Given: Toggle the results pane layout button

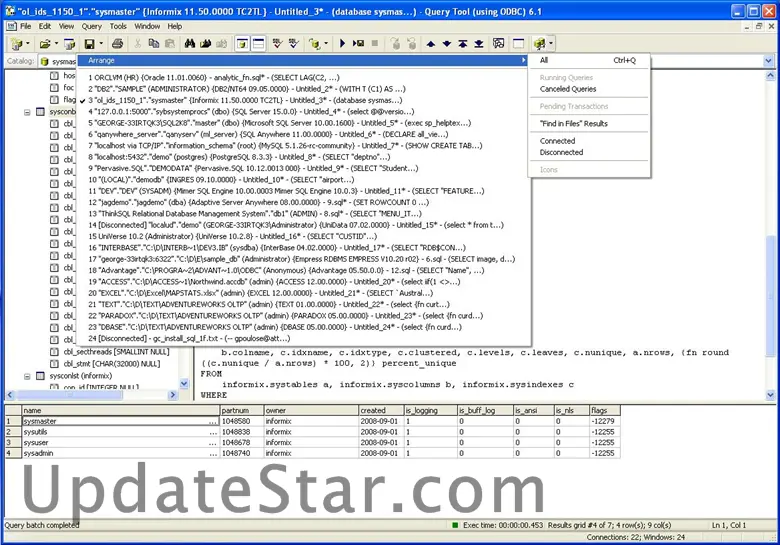Looking at the screenshot, I should click(x=258, y=44).
